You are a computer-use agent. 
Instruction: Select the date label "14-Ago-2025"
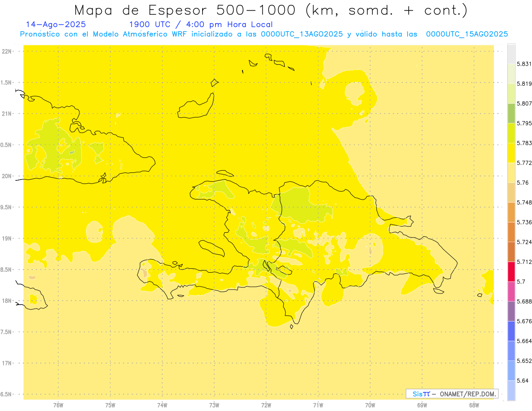(x=56, y=24)
